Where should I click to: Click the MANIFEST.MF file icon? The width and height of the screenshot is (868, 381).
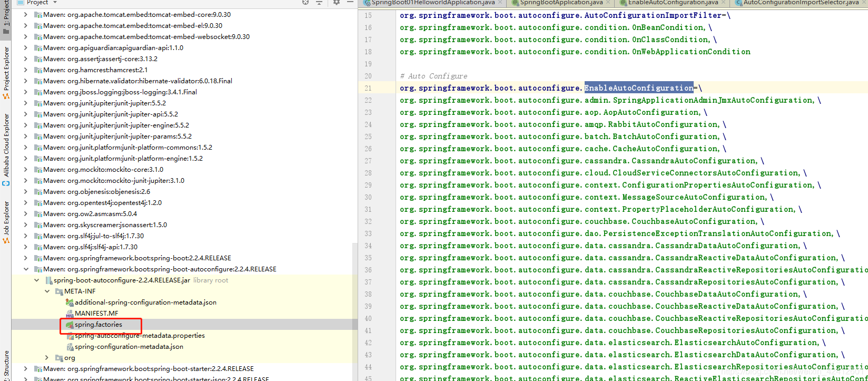(70, 314)
